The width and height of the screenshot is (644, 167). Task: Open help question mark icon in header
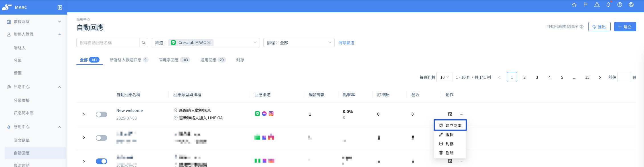tap(620, 5)
